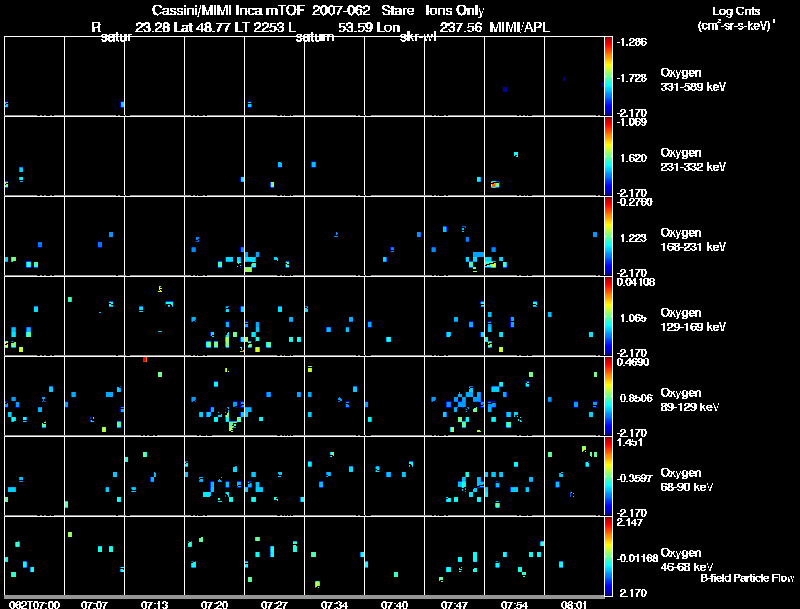Select the 08:01 time axis label
Screen dimensions: 800x609
(x=574, y=604)
